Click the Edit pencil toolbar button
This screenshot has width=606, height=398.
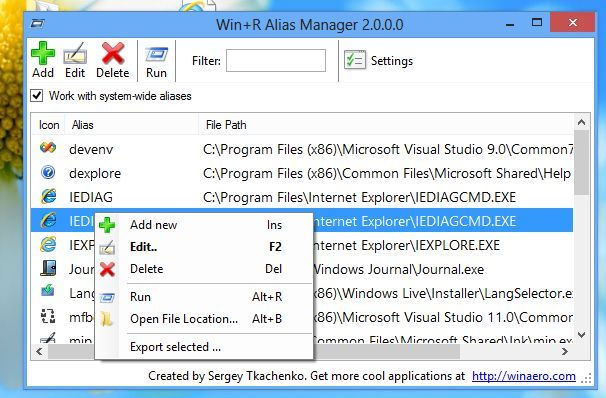75,60
